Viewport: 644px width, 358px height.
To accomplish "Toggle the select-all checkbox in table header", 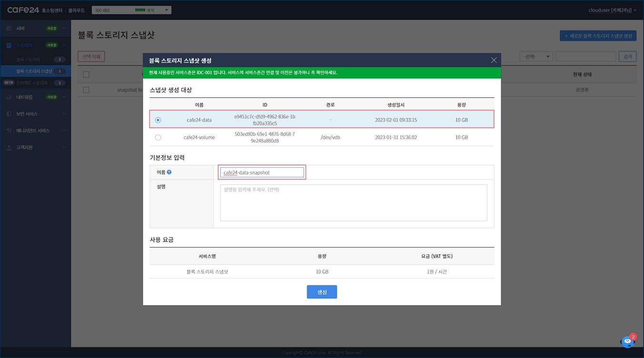I will pos(86,74).
